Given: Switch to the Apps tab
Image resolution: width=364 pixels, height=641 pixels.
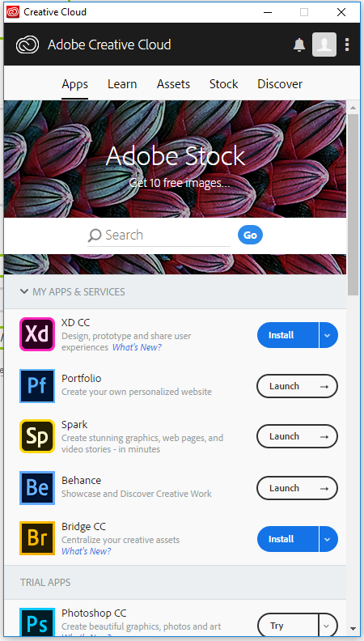Looking at the screenshot, I should [x=74, y=84].
